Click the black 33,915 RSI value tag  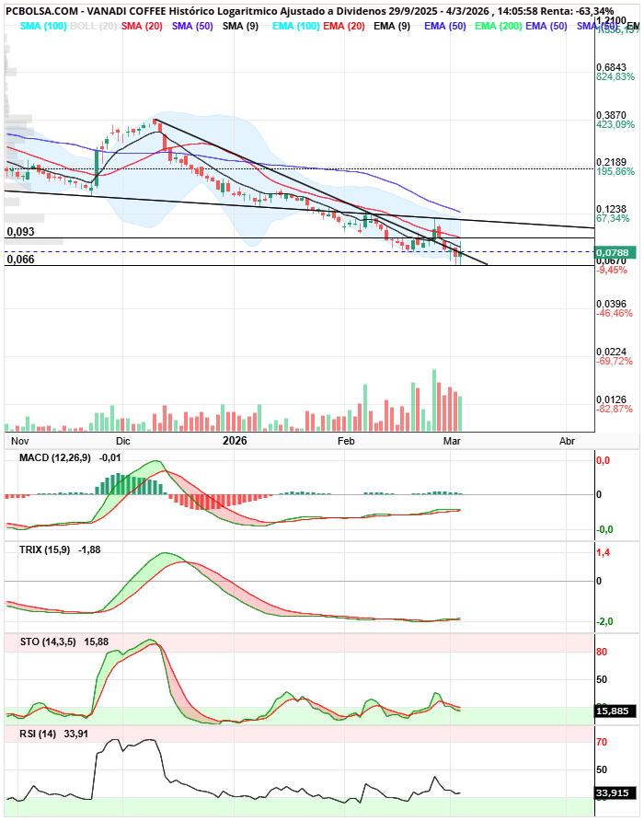[615, 792]
